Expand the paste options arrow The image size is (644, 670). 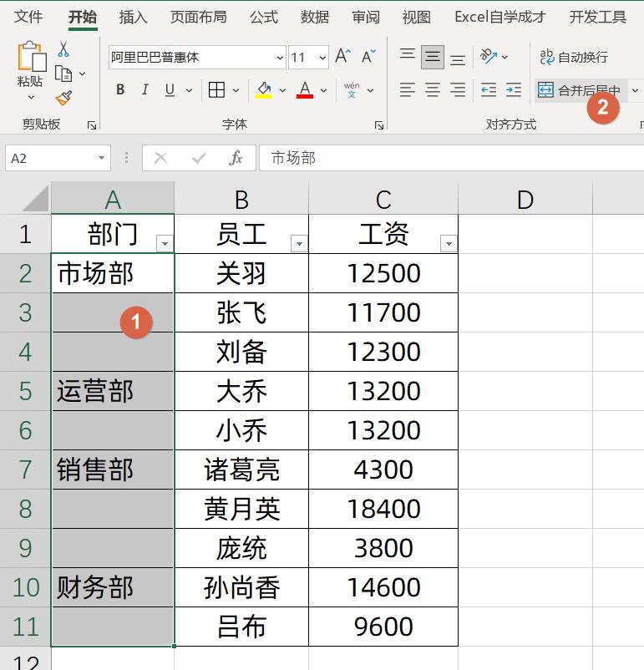(31, 98)
